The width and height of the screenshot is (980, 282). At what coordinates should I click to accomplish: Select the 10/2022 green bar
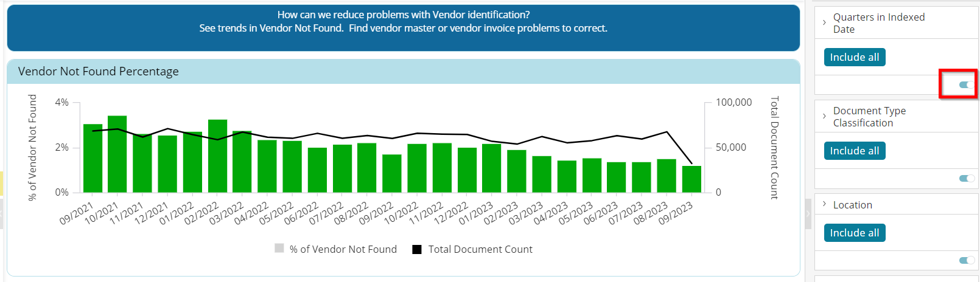tap(417, 168)
